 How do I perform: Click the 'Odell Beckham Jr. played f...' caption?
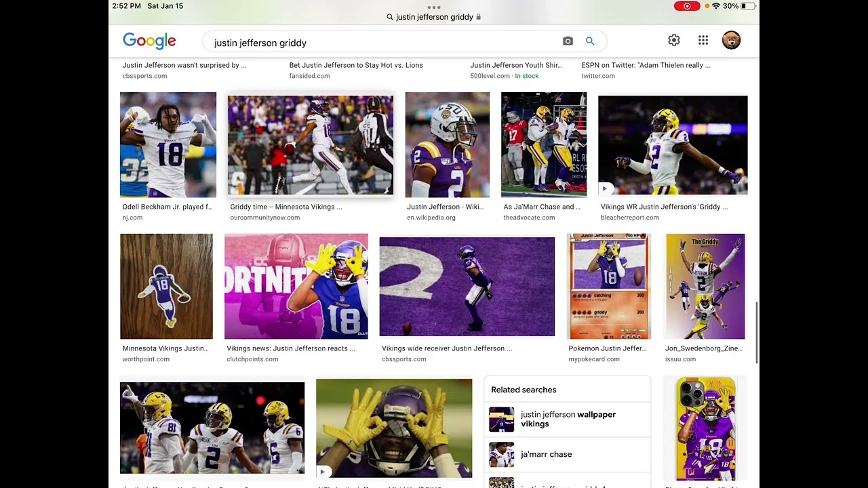point(167,207)
